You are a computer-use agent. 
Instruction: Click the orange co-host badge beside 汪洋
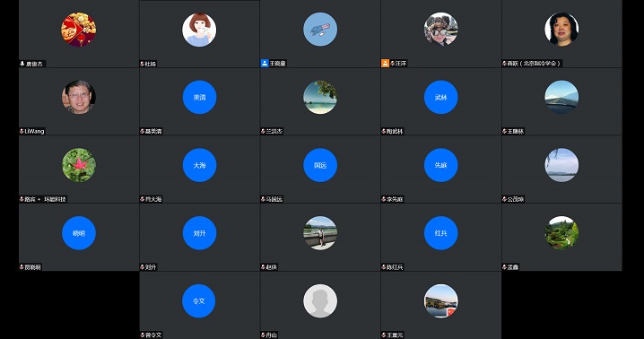385,64
